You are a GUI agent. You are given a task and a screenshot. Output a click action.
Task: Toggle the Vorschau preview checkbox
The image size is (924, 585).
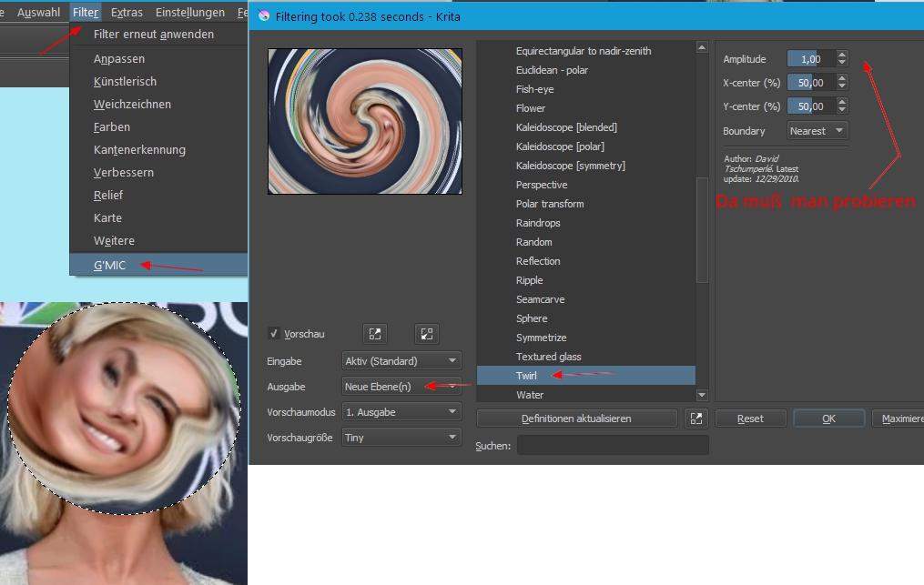coord(274,333)
